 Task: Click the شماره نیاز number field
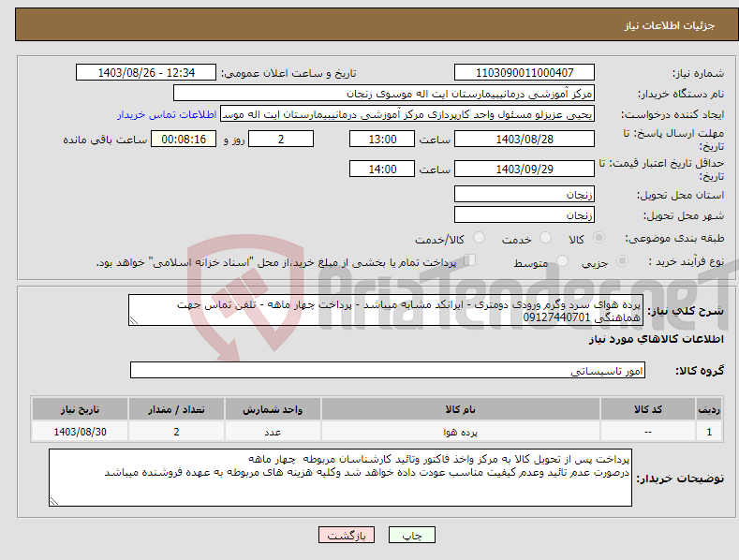tap(525, 73)
